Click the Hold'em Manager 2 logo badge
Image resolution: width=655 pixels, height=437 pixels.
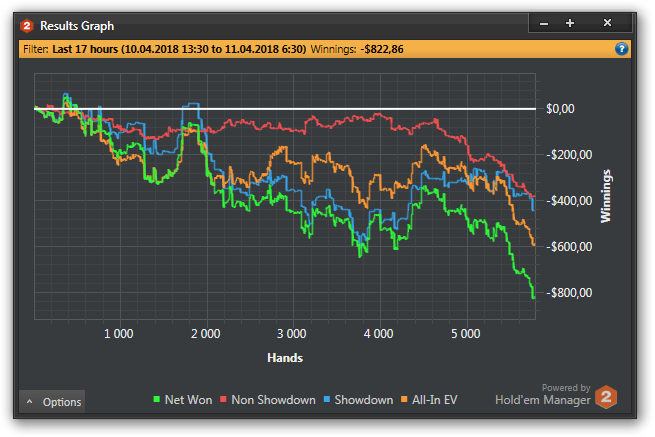click(x=606, y=397)
